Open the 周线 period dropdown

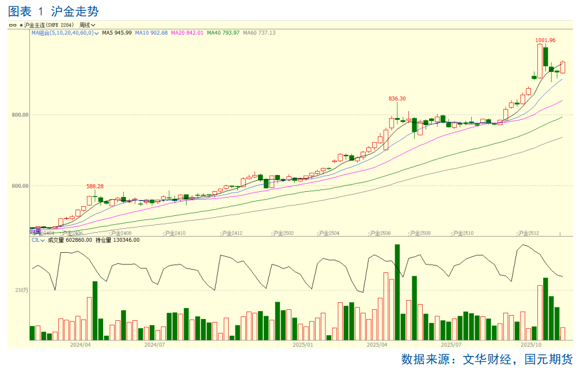(x=87, y=25)
